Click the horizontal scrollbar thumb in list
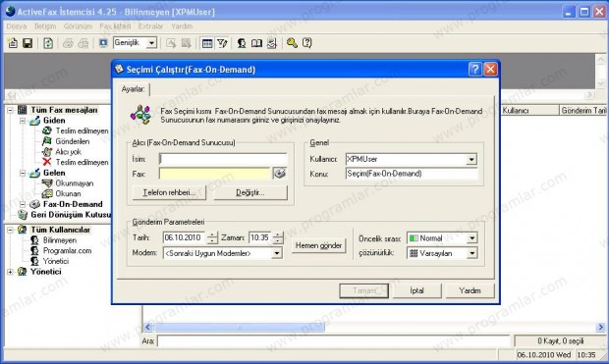Viewport: 609px width, 364px height. pyautogui.click(x=240, y=327)
